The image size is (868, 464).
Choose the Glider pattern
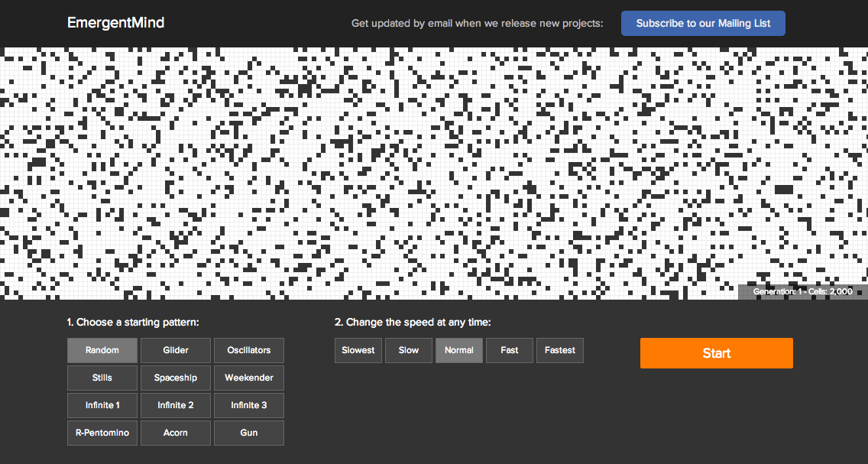(176, 350)
